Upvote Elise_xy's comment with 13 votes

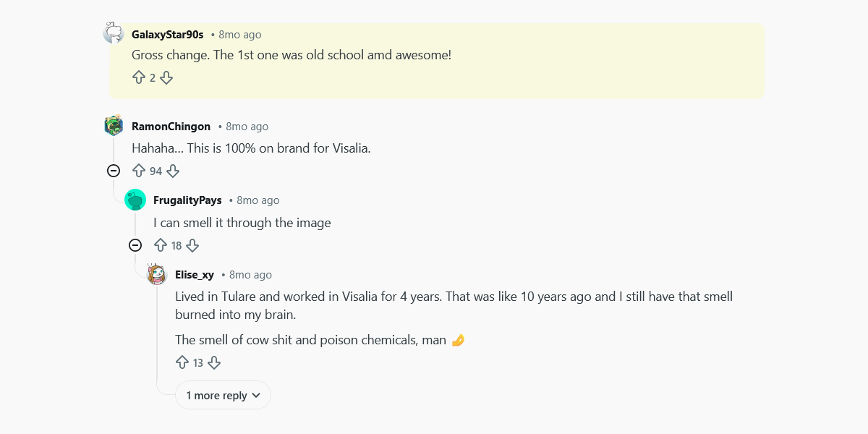[182, 362]
